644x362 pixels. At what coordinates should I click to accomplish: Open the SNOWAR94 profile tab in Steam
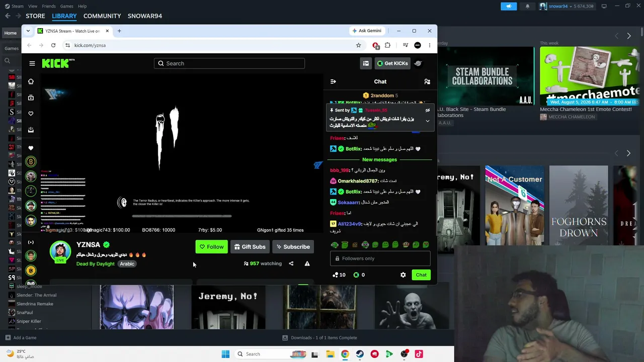[145, 16]
